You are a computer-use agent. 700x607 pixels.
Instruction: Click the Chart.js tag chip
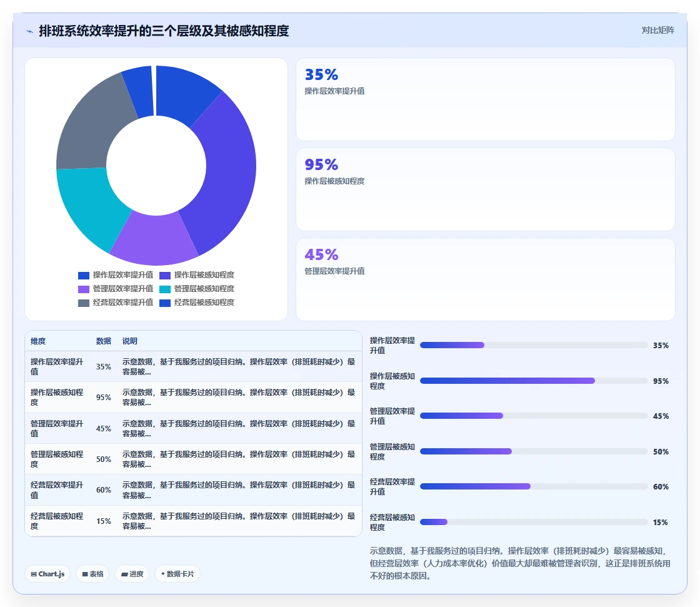pos(47,574)
